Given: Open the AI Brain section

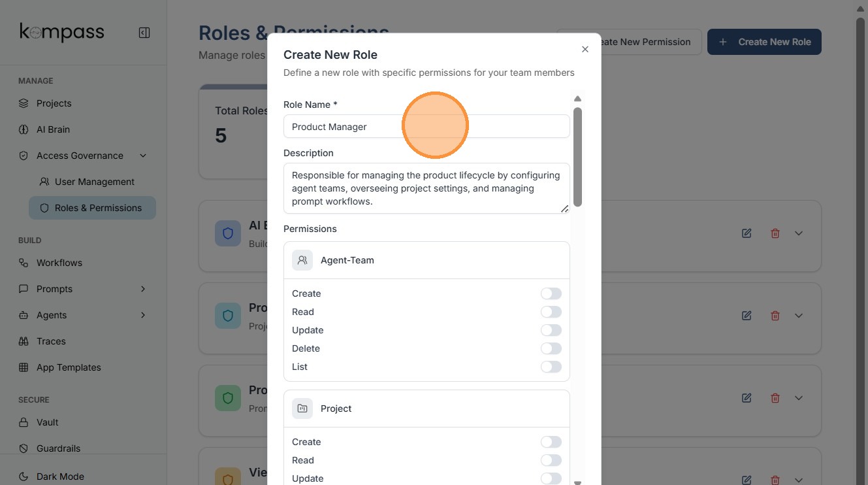Looking at the screenshot, I should [x=53, y=129].
